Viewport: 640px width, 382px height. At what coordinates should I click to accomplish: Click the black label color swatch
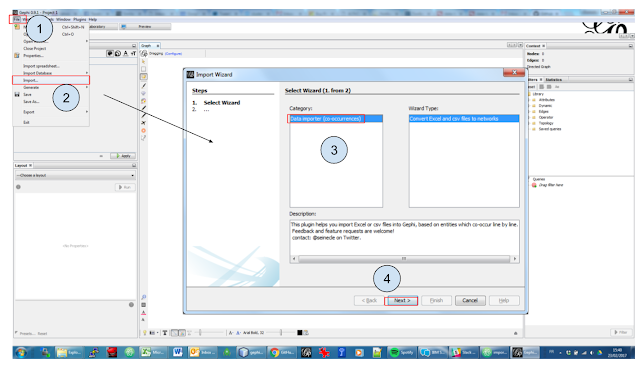[x=300, y=333]
